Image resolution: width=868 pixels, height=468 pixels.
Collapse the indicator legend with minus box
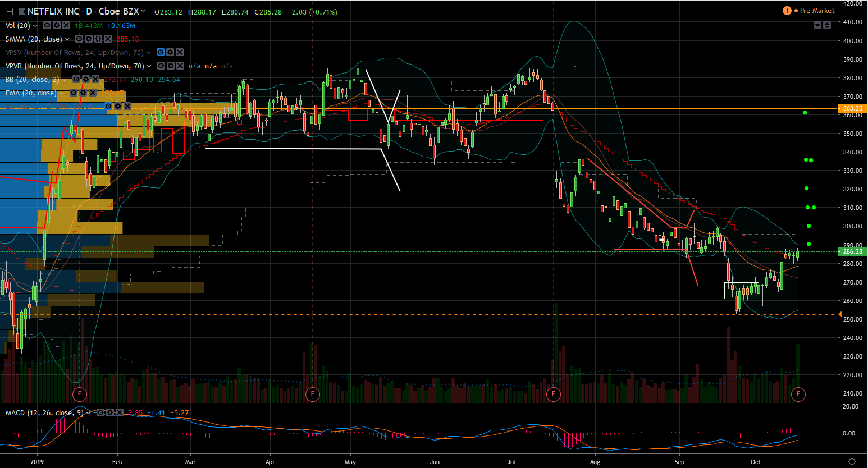[9, 12]
